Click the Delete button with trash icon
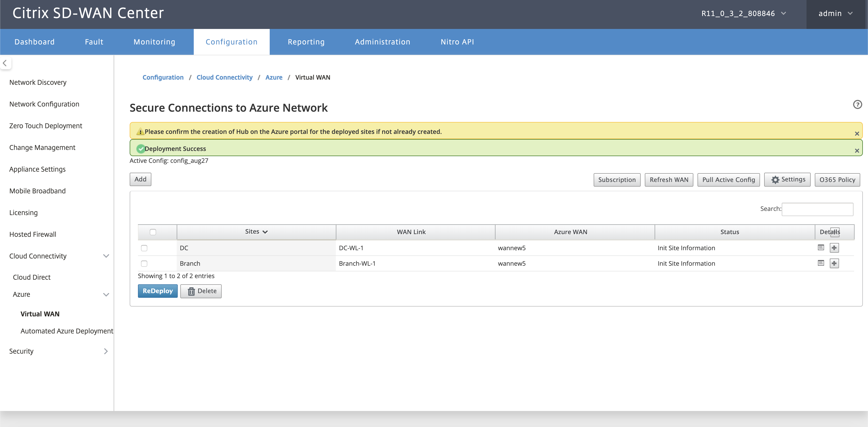The width and height of the screenshot is (868, 427). (x=201, y=291)
